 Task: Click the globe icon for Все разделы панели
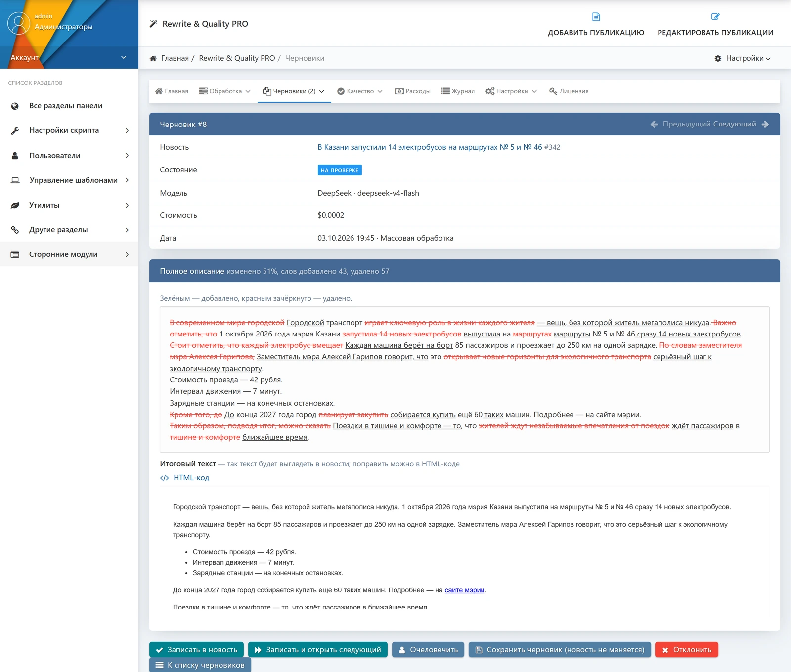pyautogui.click(x=15, y=106)
